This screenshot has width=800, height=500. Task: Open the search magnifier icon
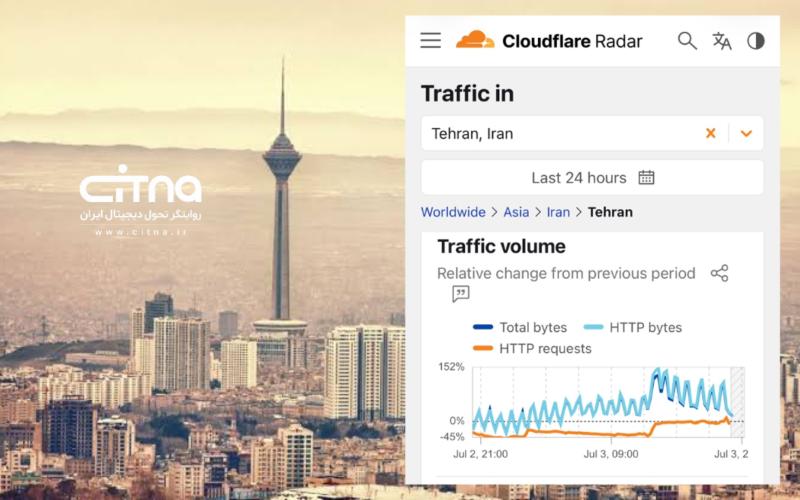[687, 41]
